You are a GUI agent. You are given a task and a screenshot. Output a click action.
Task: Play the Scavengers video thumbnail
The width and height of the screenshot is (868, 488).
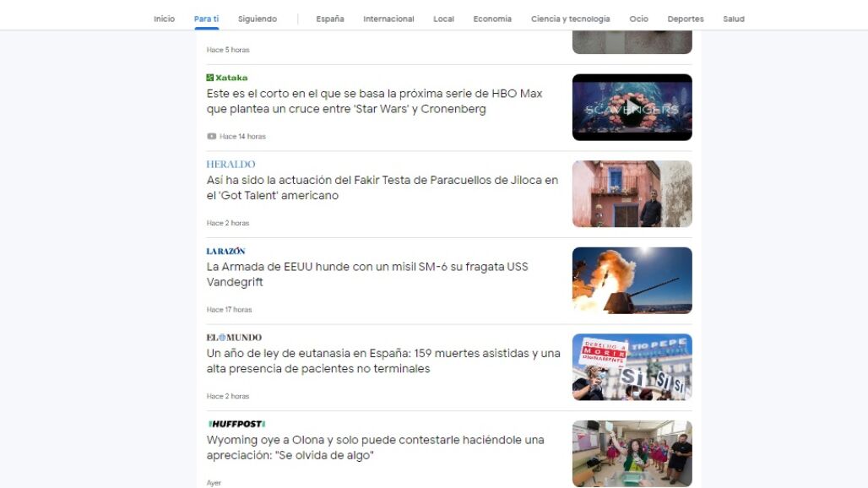click(632, 107)
